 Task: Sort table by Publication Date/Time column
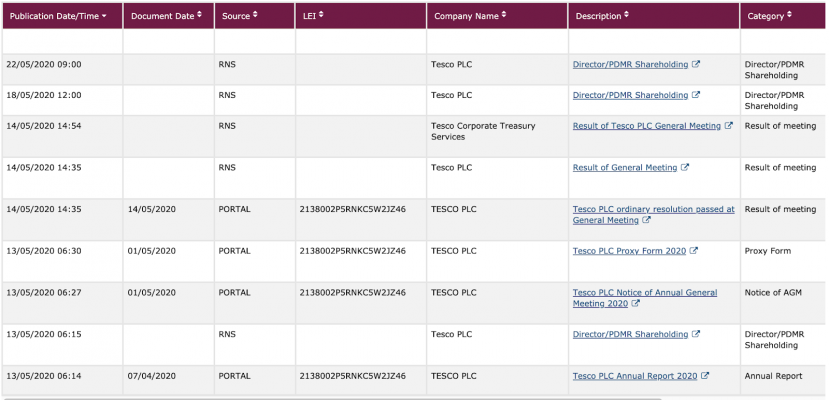(x=58, y=16)
